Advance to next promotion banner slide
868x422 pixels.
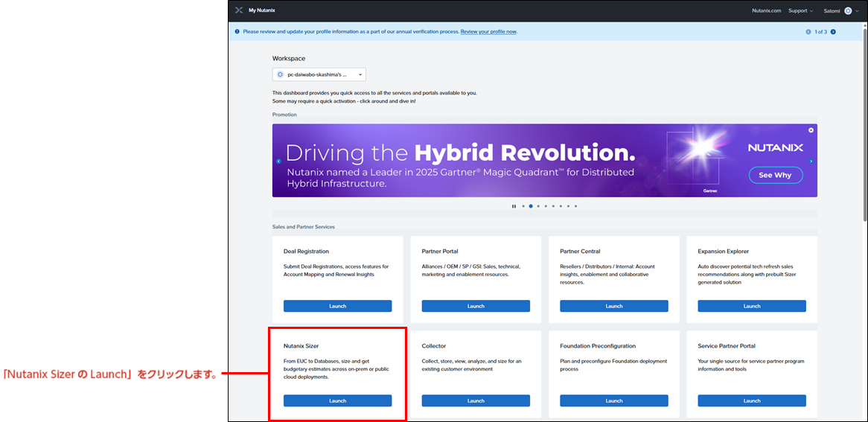click(x=811, y=161)
